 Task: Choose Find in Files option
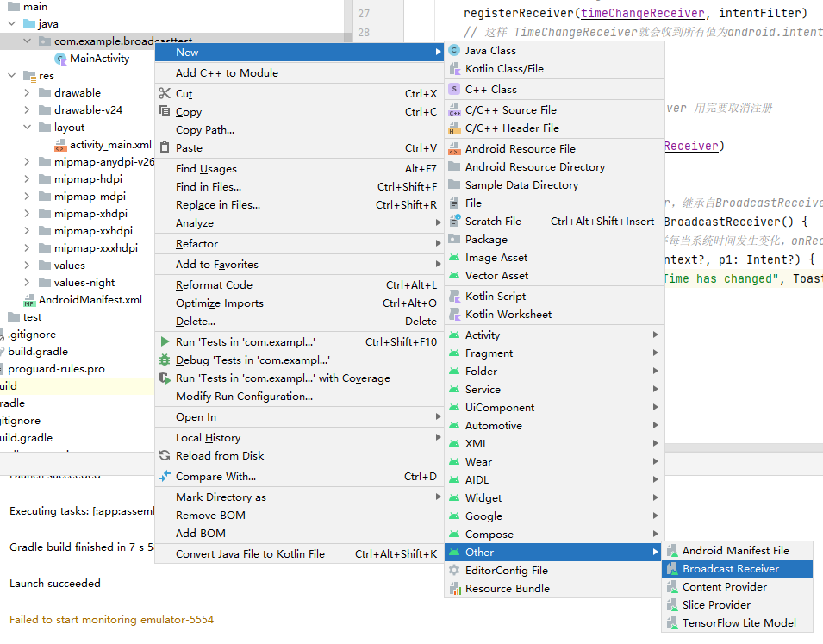point(299,186)
